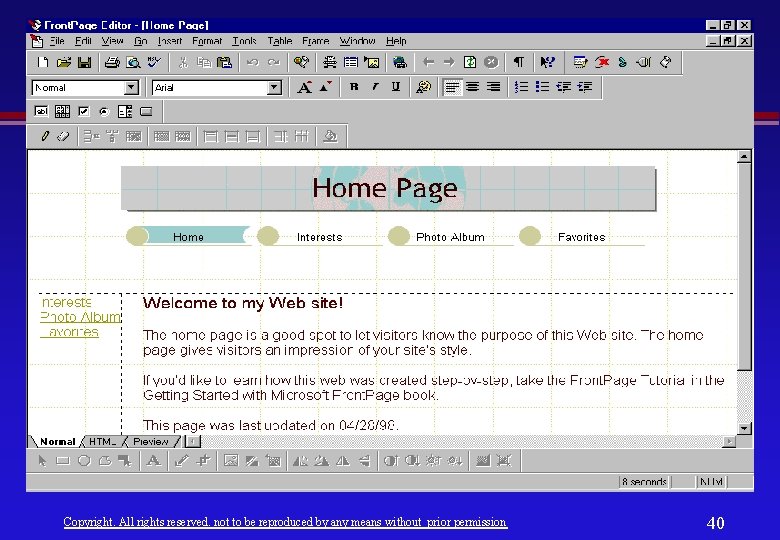780x540 pixels.
Task: Apply numbered list formatting
Action: click(x=521, y=87)
